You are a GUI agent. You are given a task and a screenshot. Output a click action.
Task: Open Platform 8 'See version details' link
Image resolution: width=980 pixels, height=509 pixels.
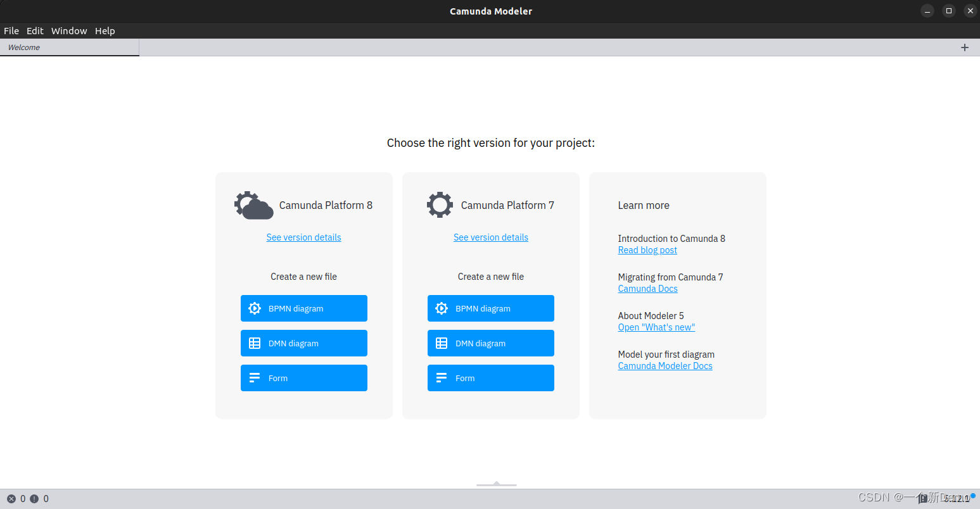[x=303, y=237]
